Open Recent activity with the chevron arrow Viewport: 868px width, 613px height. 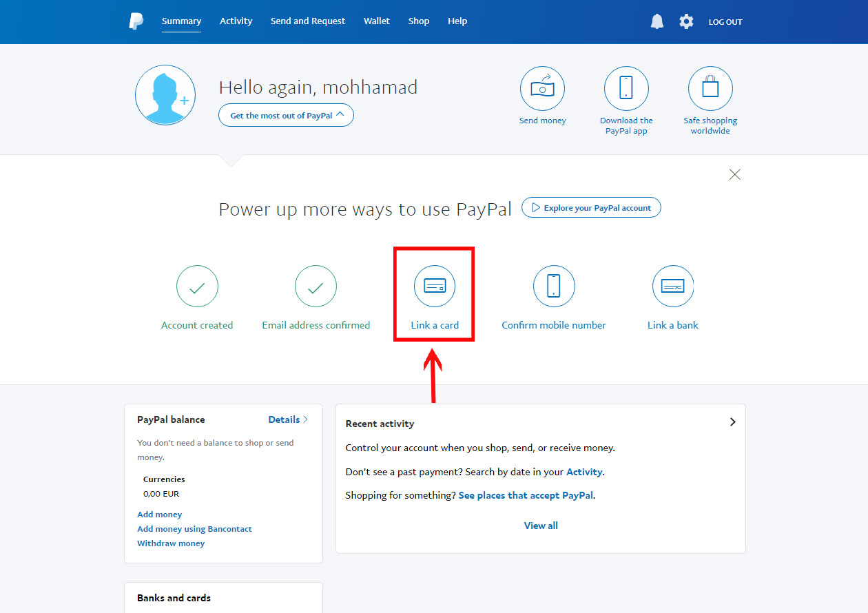[733, 422]
